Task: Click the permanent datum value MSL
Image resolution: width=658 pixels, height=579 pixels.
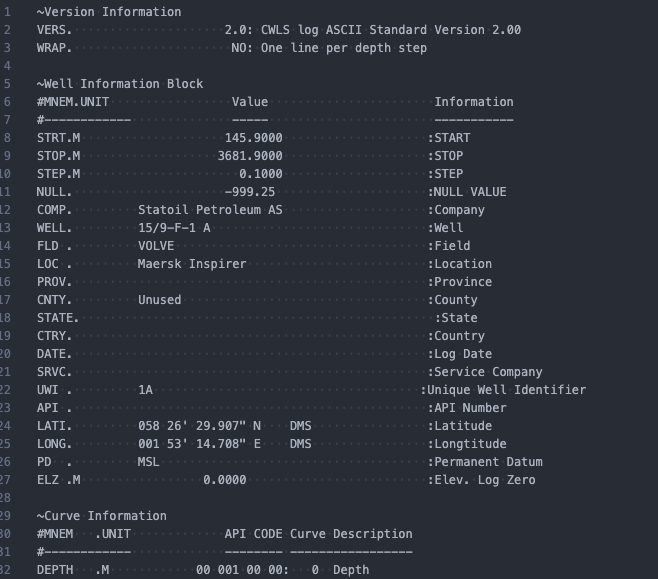Action: pos(149,462)
